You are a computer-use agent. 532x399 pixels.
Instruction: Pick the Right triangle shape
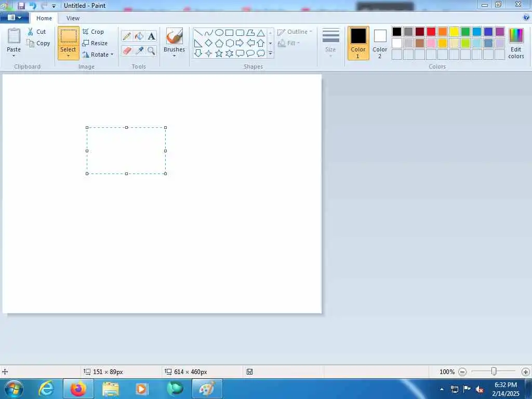click(x=198, y=43)
